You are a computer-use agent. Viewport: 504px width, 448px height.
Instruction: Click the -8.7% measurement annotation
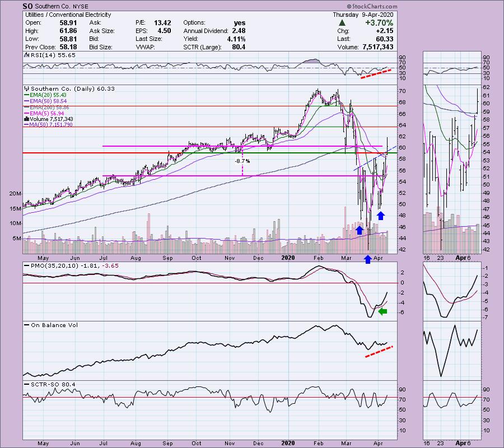point(242,161)
